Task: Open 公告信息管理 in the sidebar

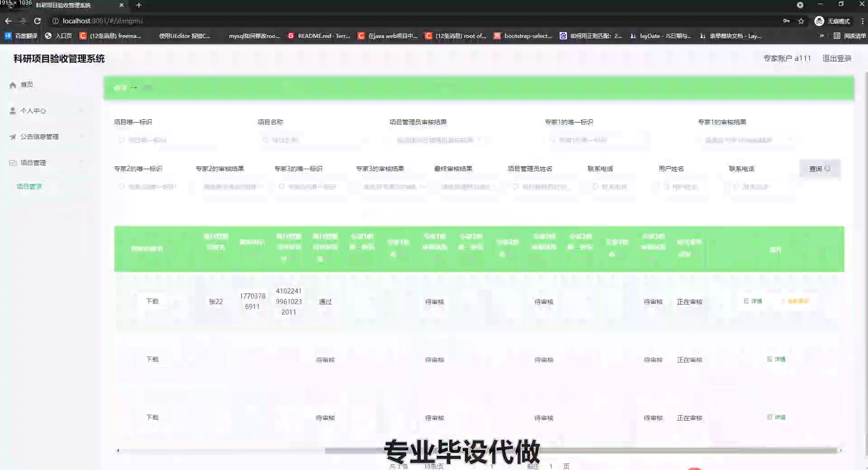Action: (x=39, y=137)
